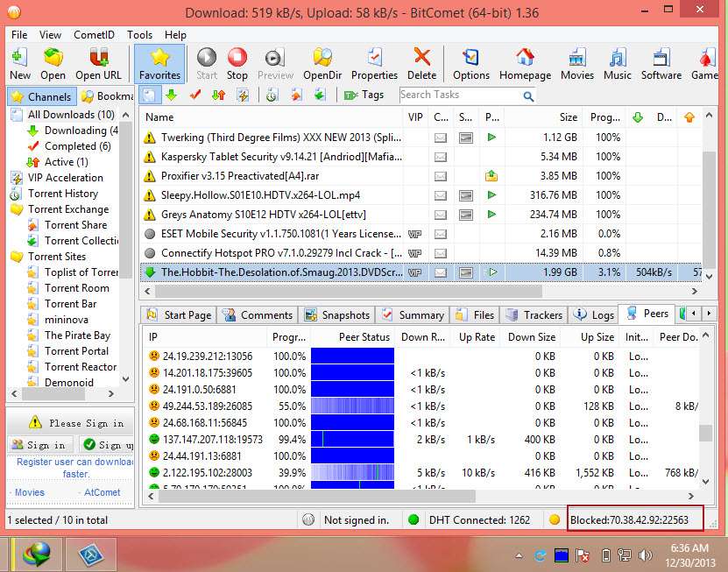Open the Movies toolbar icon

coord(576,63)
